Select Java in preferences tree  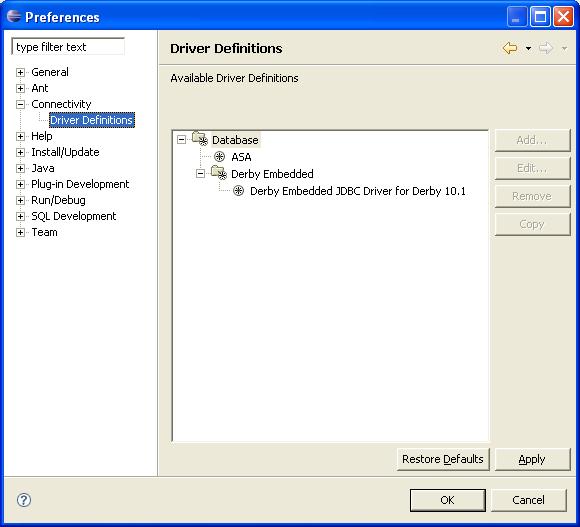43,168
